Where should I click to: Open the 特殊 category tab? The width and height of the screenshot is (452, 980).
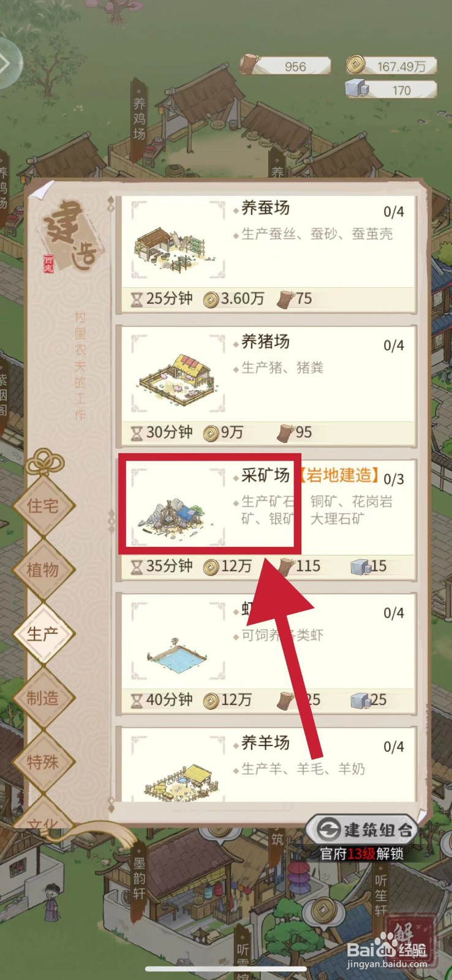point(43,763)
